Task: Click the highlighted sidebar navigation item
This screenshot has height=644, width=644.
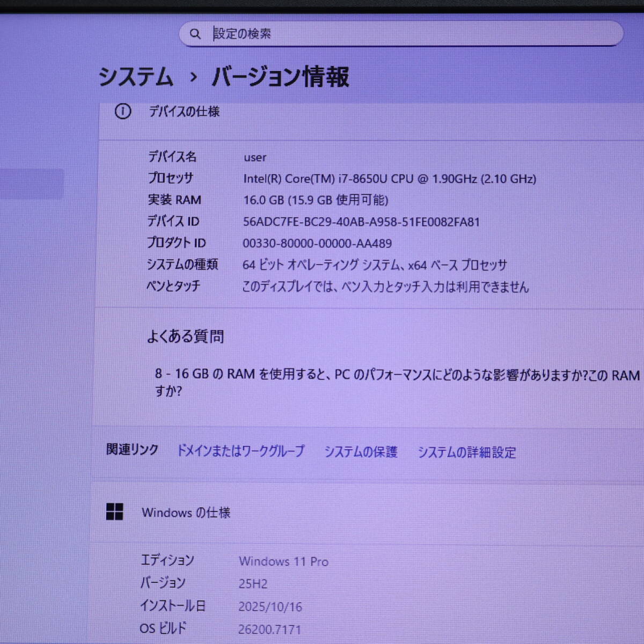Action: [31, 184]
